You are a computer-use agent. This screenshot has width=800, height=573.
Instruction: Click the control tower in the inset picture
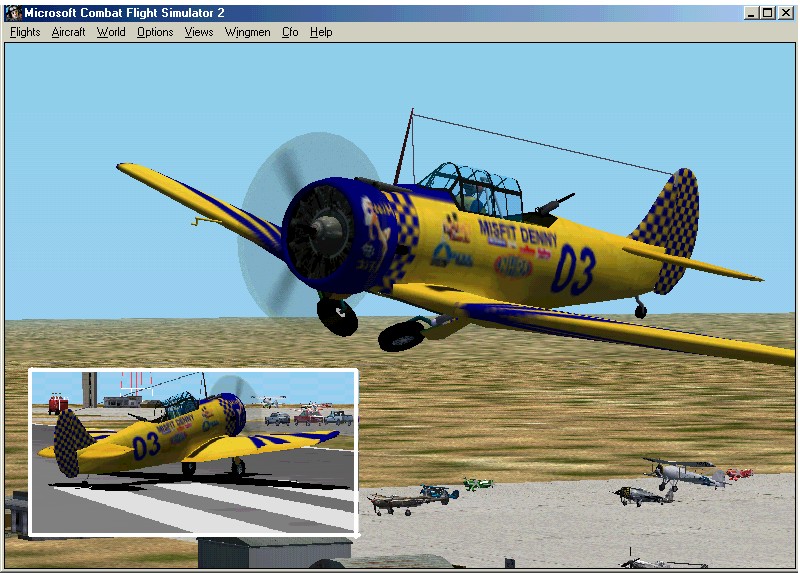[x=90, y=388]
